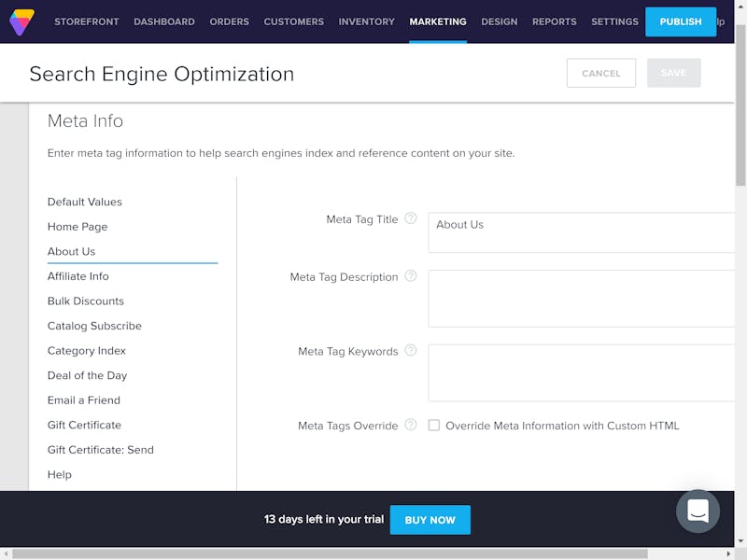Click the Volusion logo icon

pos(21,21)
